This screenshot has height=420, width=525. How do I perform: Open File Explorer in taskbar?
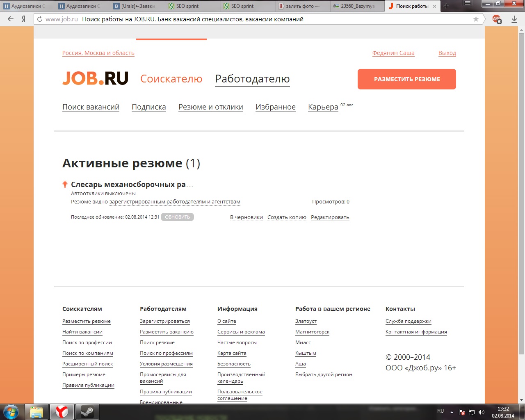[x=37, y=412]
